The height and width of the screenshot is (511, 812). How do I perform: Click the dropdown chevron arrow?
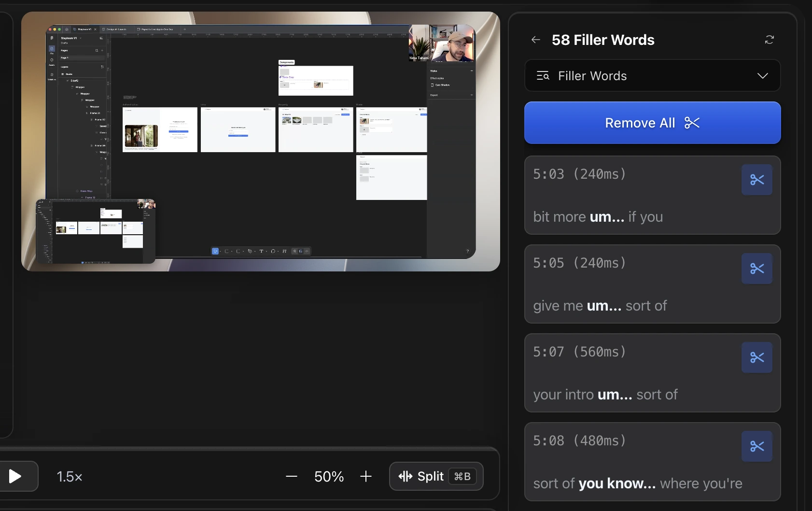(763, 76)
